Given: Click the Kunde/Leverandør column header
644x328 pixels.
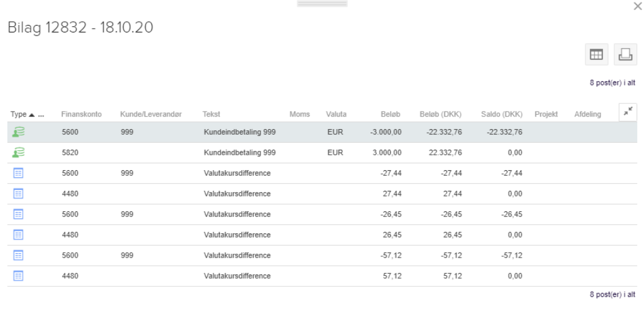Looking at the screenshot, I should coord(151,114).
